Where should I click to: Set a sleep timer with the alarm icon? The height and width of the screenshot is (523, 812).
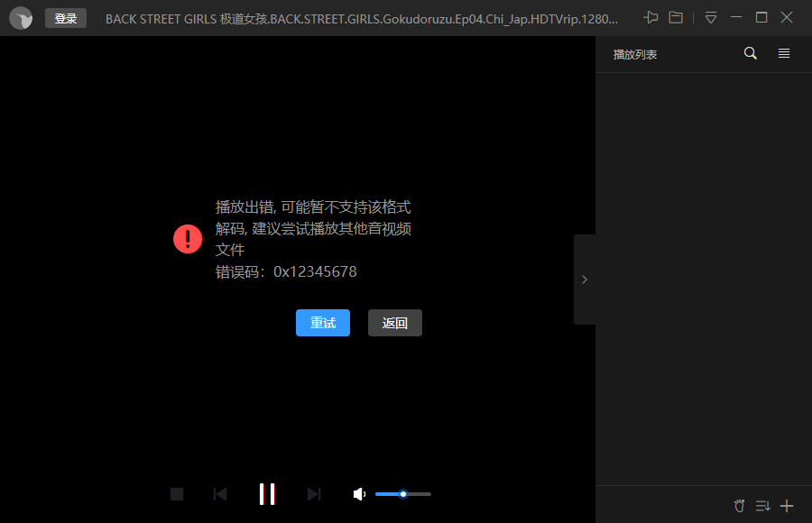pos(739,506)
